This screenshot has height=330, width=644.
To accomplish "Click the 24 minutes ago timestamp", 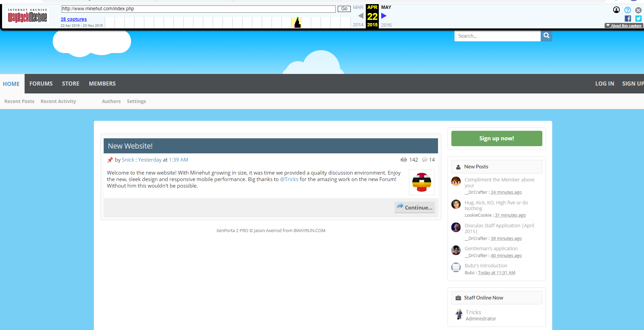I will coord(506,192).
